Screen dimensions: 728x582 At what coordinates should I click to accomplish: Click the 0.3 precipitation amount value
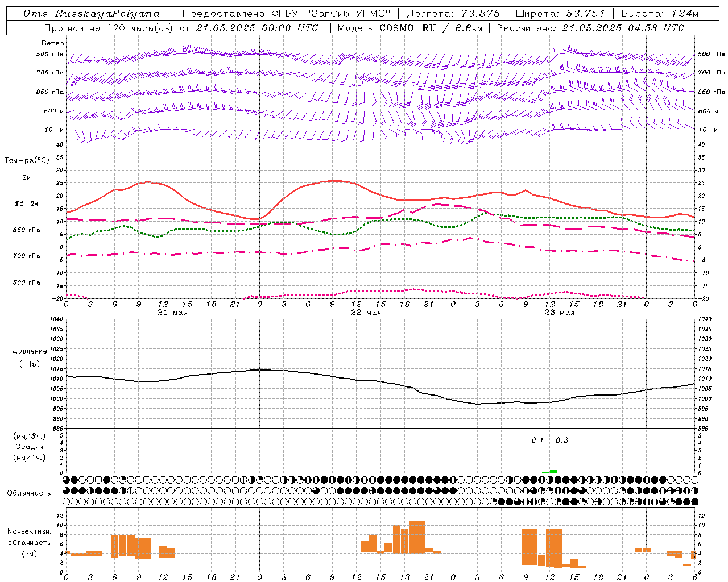[562, 440]
